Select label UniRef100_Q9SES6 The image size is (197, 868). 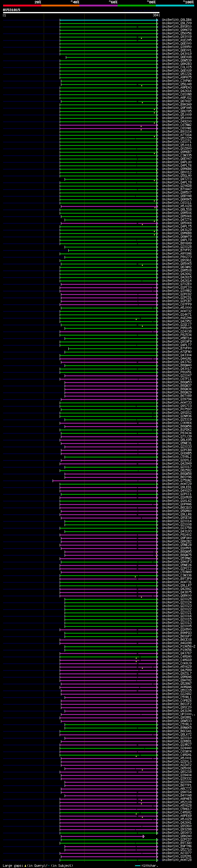177,518
